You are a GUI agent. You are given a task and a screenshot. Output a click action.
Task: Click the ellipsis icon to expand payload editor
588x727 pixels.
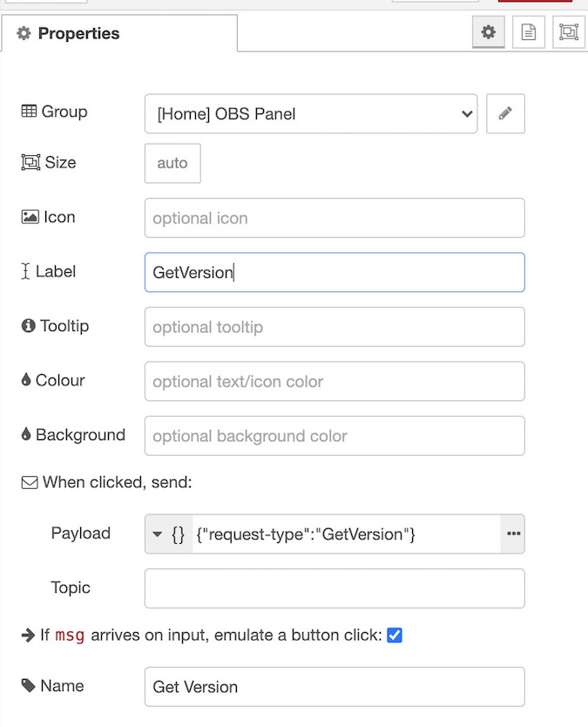click(513, 533)
